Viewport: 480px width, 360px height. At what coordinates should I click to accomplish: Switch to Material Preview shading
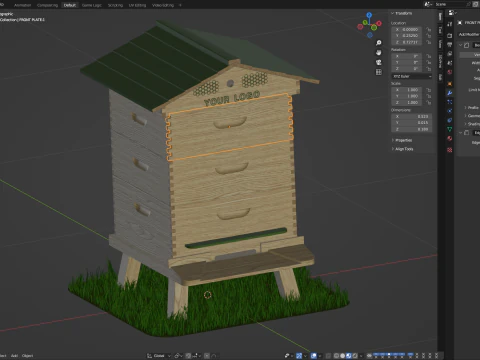pyautogui.click(x=349, y=356)
